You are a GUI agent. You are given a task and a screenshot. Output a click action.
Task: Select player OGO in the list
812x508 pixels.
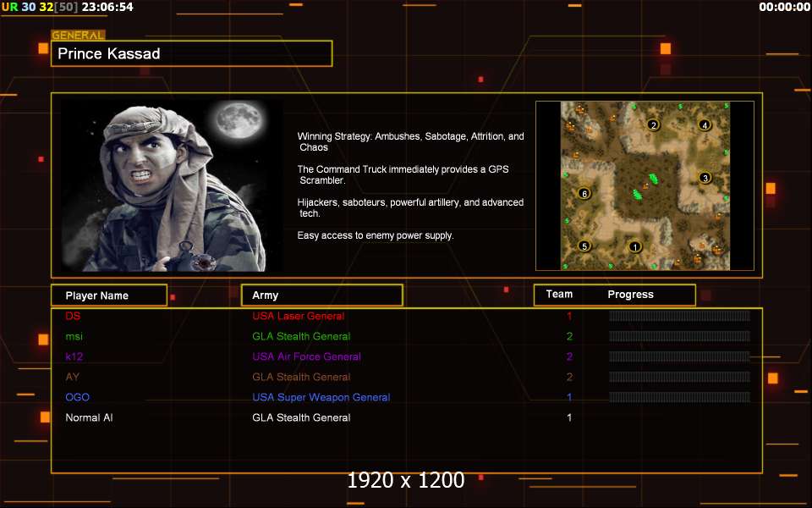coord(78,398)
